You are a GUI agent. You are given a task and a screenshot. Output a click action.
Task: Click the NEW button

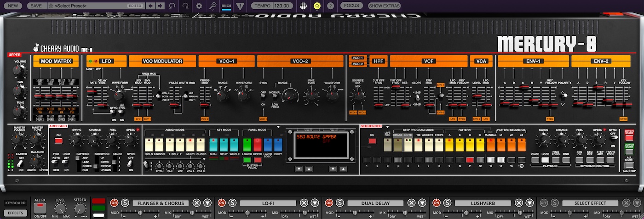point(13,6)
